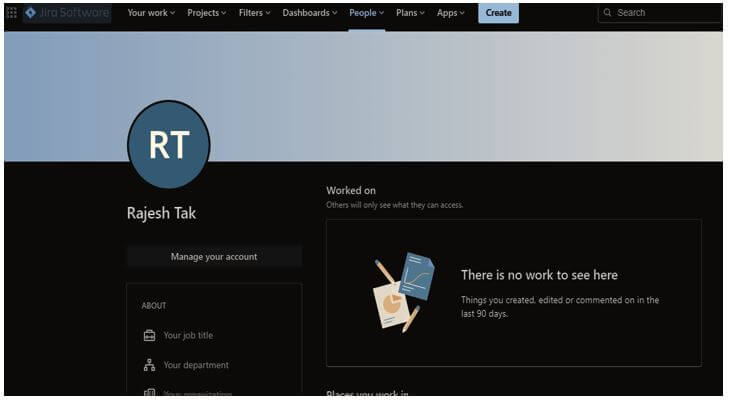Click the department hierarchy icon
This screenshot has height=407, width=737.
[149, 365]
